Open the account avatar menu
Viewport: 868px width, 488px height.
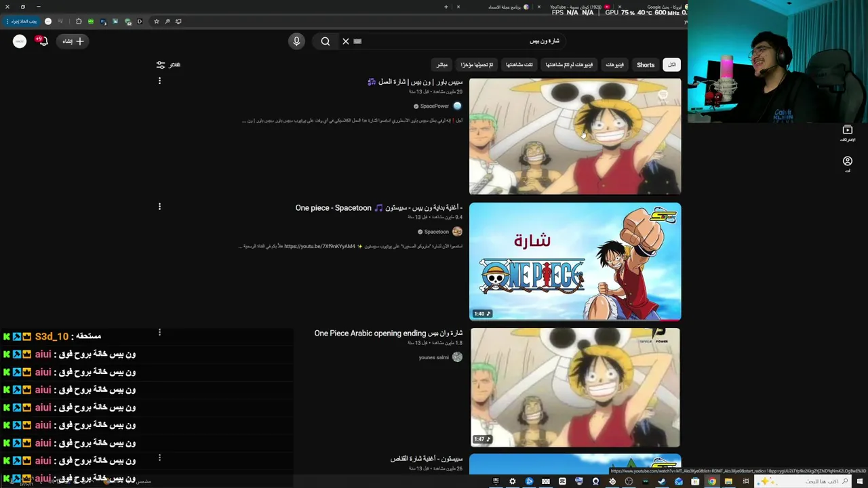click(20, 41)
